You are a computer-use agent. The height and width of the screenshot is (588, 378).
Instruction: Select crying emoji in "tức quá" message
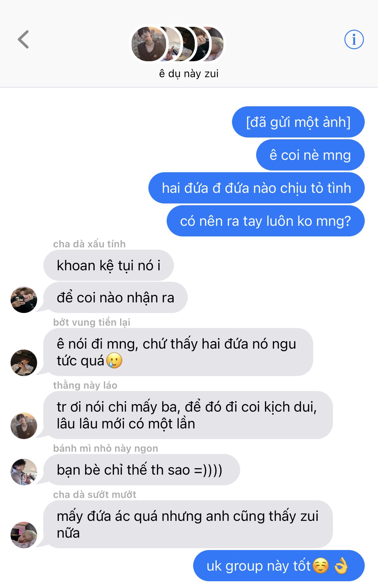click(x=114, y=360)
